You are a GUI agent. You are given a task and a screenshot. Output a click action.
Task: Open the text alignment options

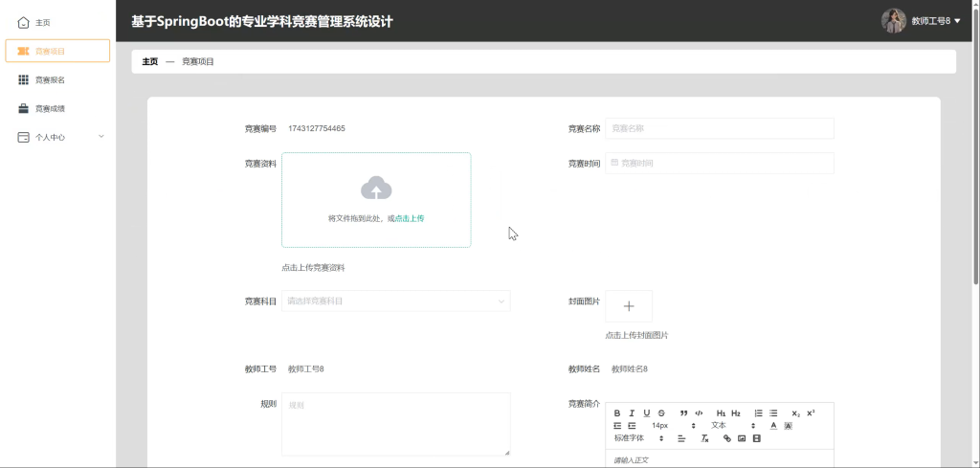point(681,438)
